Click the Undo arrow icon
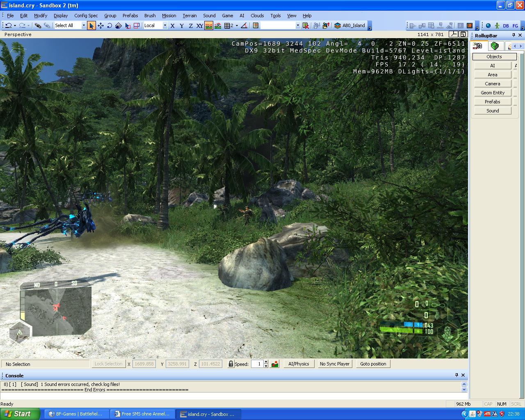This screenshot has height=420, width=525. [8, 25]
